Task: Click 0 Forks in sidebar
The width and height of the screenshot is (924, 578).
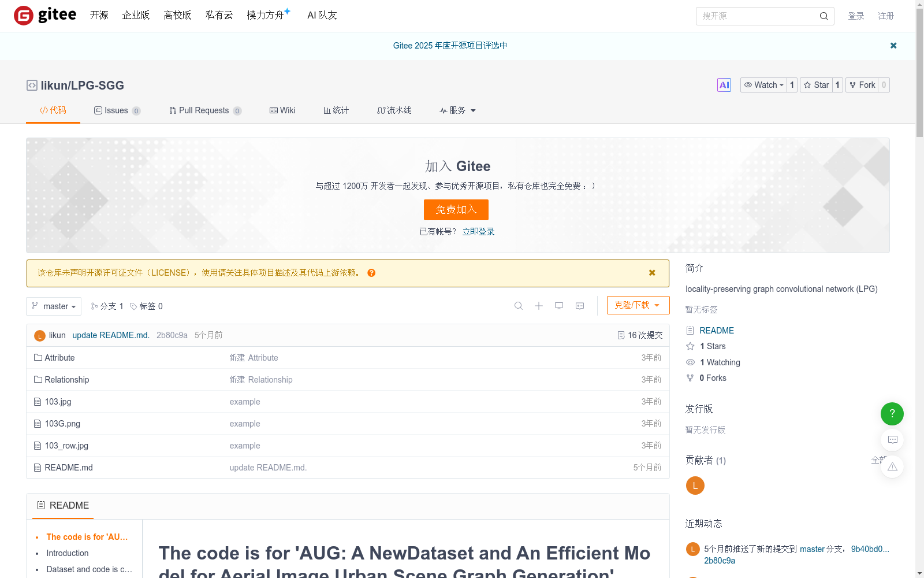Action: point(713,378)
